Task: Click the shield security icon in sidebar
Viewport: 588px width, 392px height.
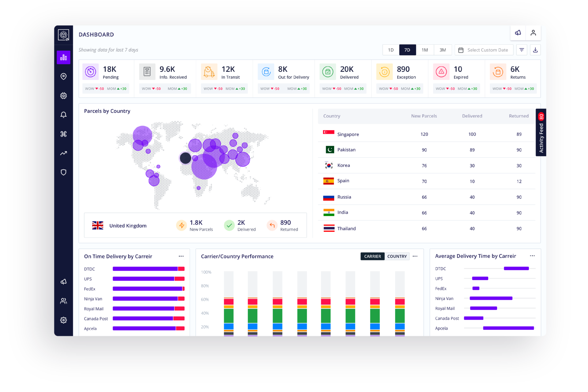Action: click(x=63, y=172)
